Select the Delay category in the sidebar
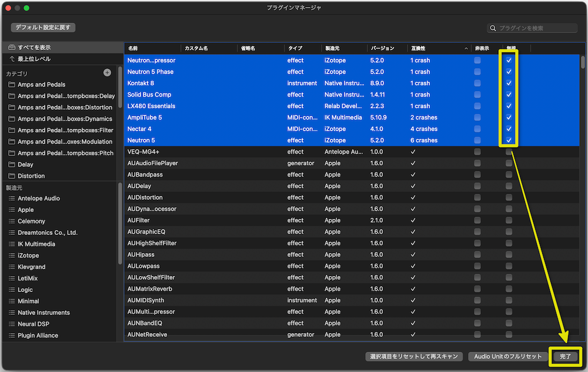588x372 pixels. click(26, 165)
